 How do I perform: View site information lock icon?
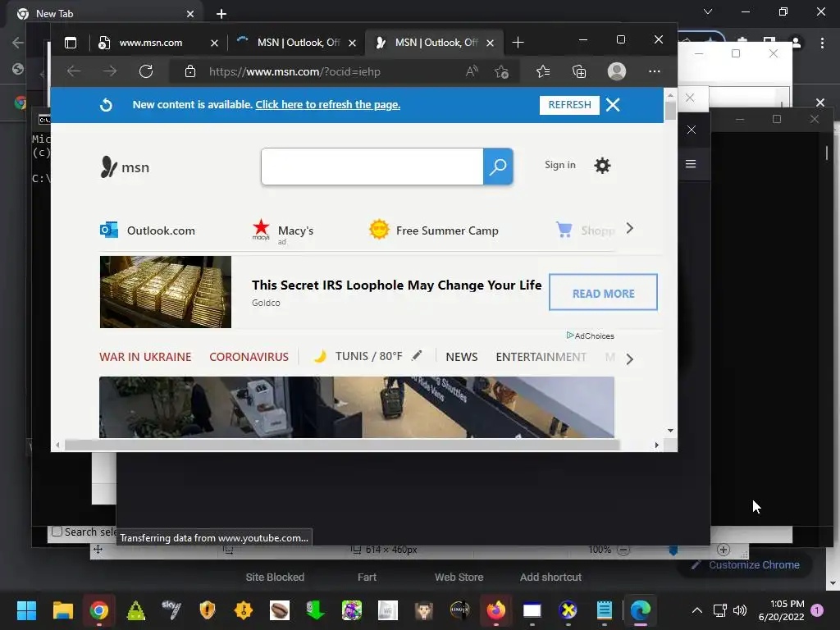190,71
